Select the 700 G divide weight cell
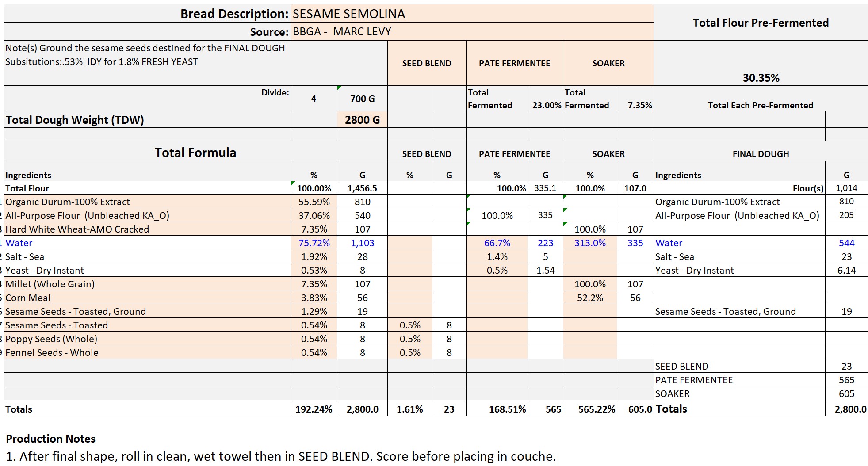 tap(362, 99)
